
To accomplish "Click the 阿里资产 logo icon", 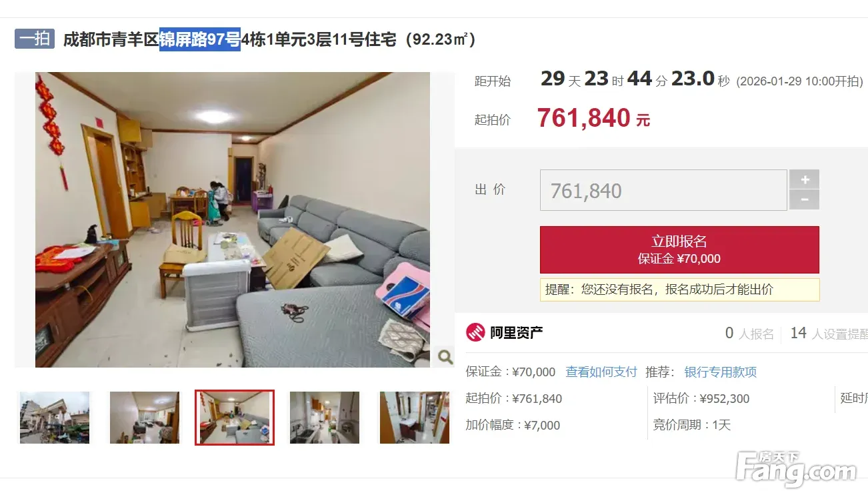I will (475, 332).
